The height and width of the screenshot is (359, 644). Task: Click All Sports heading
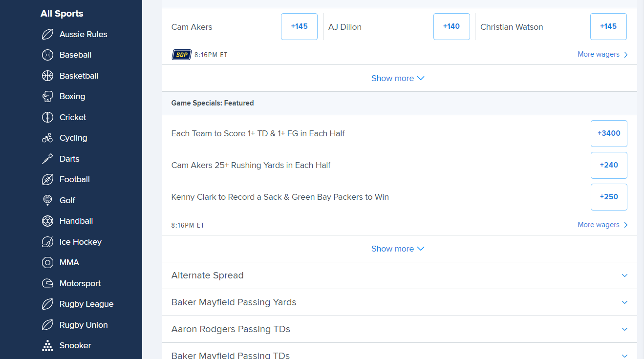click(x=62, y=14)
